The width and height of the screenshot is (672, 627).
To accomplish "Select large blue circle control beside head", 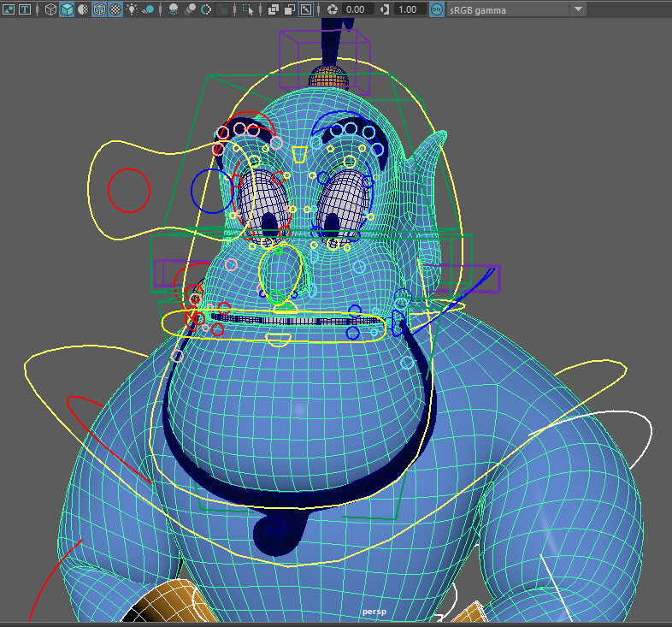I will [x=212, y=192].
